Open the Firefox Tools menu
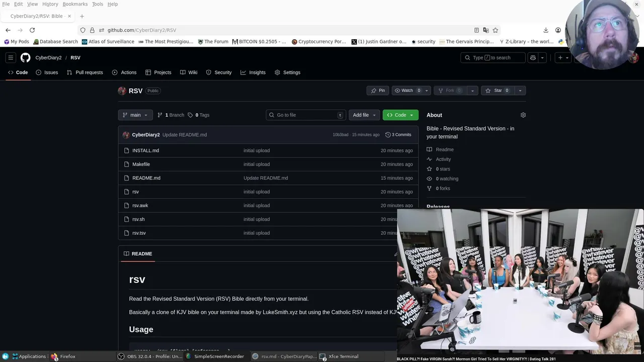This screenshot has width=644, height=362. coord(98,4)
